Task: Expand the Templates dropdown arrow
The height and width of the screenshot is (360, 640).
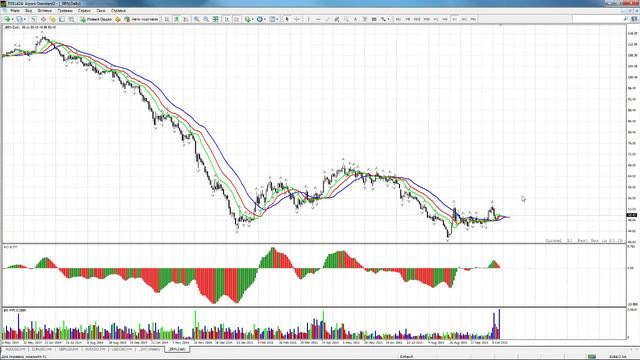Action: (x=278, y=19)
